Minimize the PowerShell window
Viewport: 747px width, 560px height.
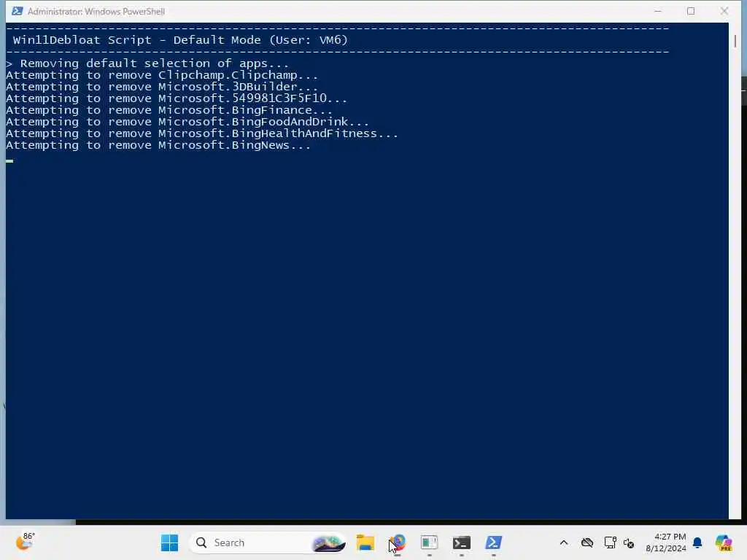click(658, 11)
